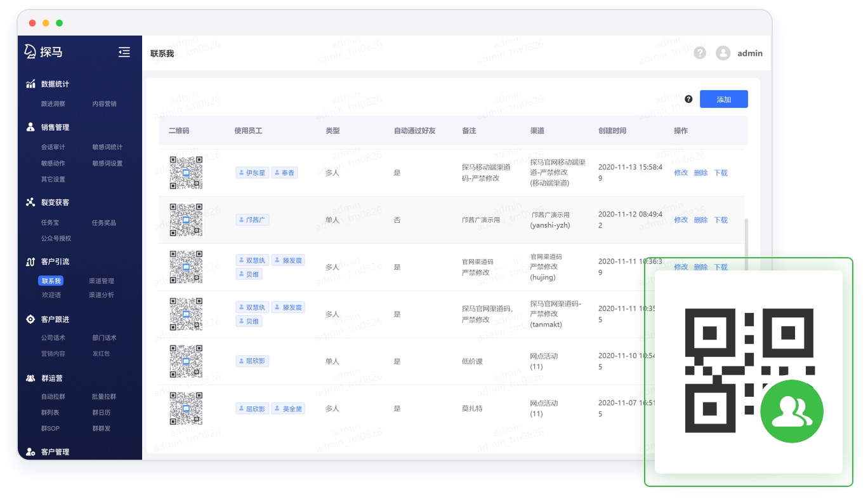Viewport: 868px width, 499px height.
Task: Open QR code thumbnail of 低价课 row
Action: click(x=186, y=361)
